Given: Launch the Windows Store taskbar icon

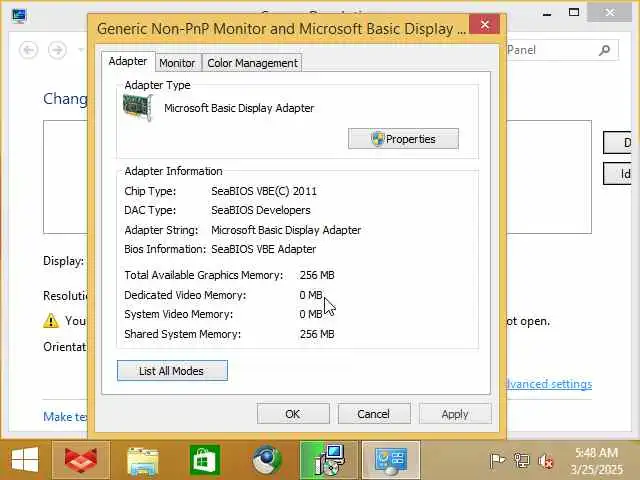Looking at the screenshot, I should [x=205, y=461].
